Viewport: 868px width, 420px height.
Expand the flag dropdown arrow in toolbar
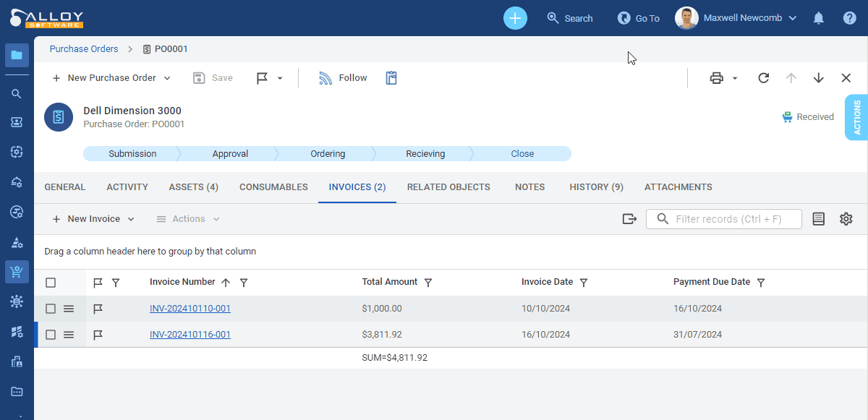point(280,78)
